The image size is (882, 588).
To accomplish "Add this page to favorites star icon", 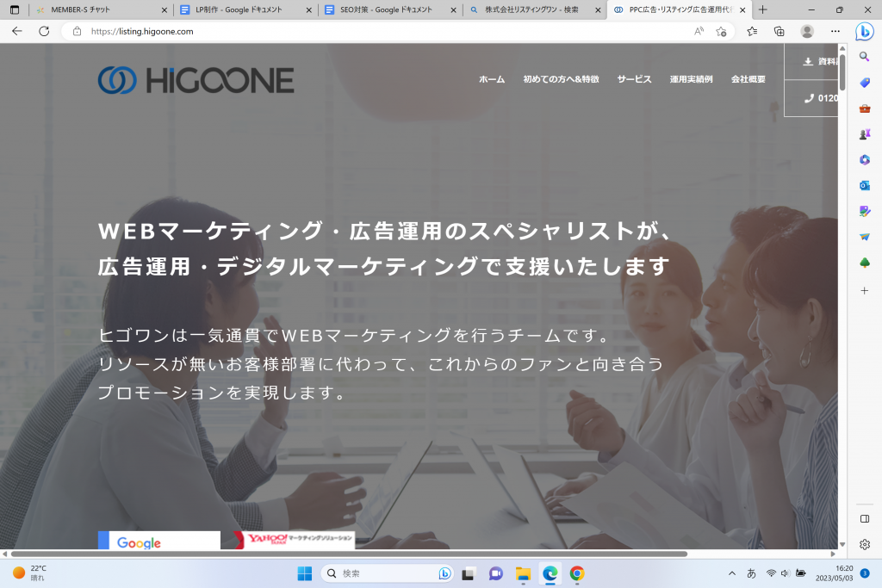I will click(x=722, y=31).
